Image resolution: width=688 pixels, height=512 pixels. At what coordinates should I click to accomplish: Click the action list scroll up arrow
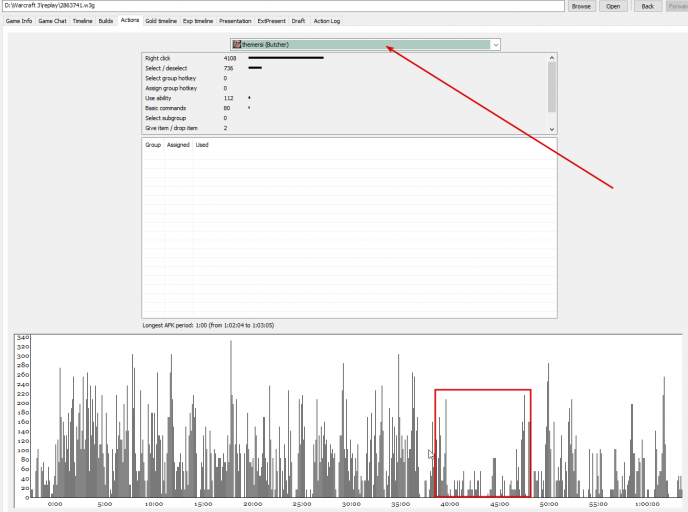click(552, 57)
